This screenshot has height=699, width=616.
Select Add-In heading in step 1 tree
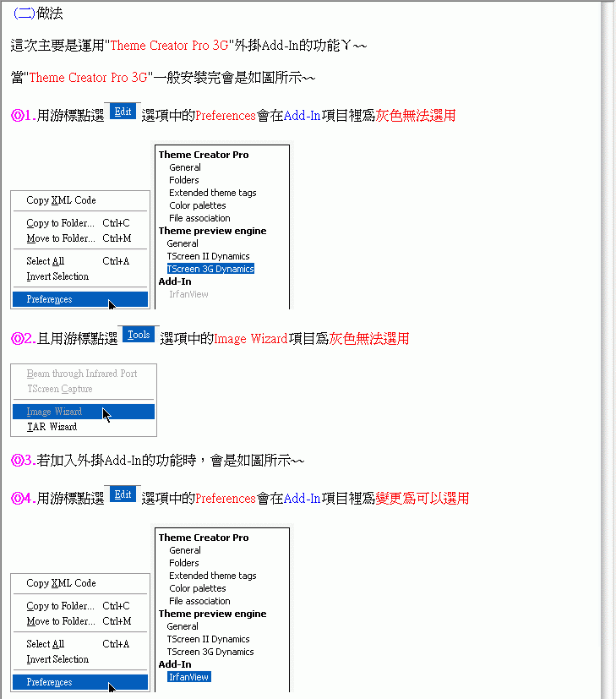[175, 281]
